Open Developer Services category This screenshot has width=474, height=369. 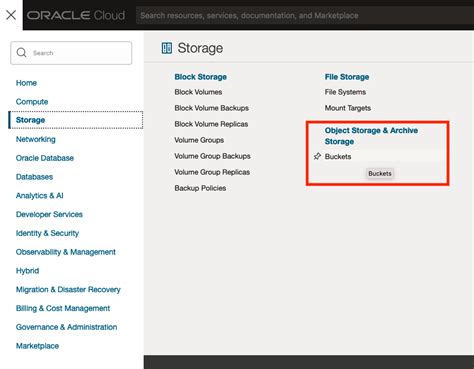tap(49, 214)
